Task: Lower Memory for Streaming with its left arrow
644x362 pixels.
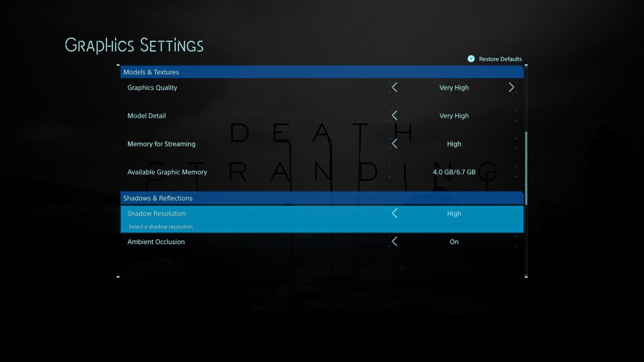Action: [x=394, y=144]
